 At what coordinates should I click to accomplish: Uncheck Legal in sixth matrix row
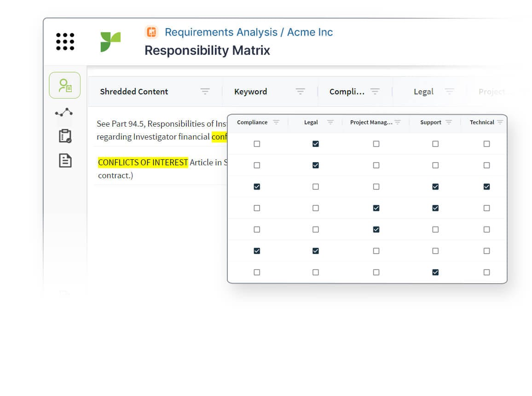[316, 251]
